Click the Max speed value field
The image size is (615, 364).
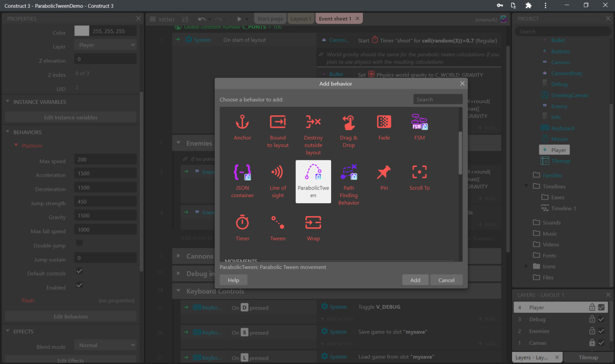pyautogui.click(x=106, y=159)
